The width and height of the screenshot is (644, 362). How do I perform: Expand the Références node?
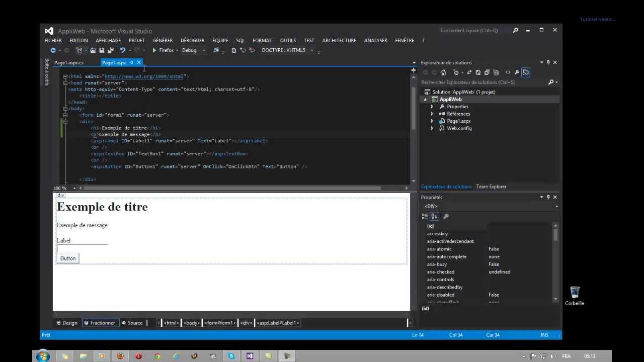pos(432,114)
